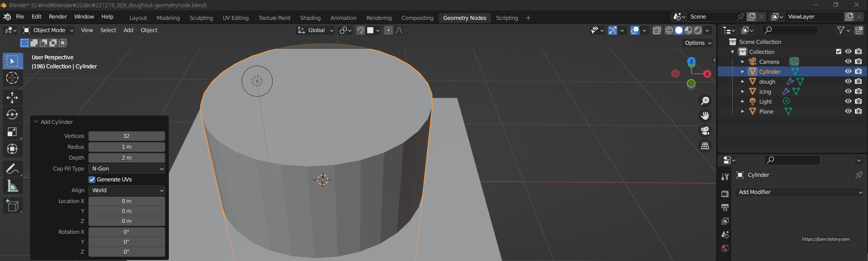
Task: Open the Render properties tab
Action: point(725,194)
